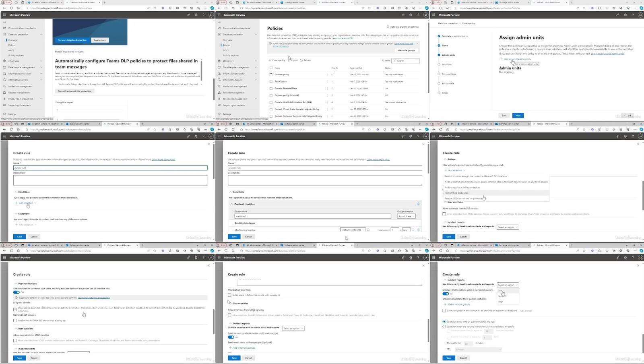Click Turn off automatic file protection
Image resolution: width=644 pixels, height=364 pixels.
(75, 91)
